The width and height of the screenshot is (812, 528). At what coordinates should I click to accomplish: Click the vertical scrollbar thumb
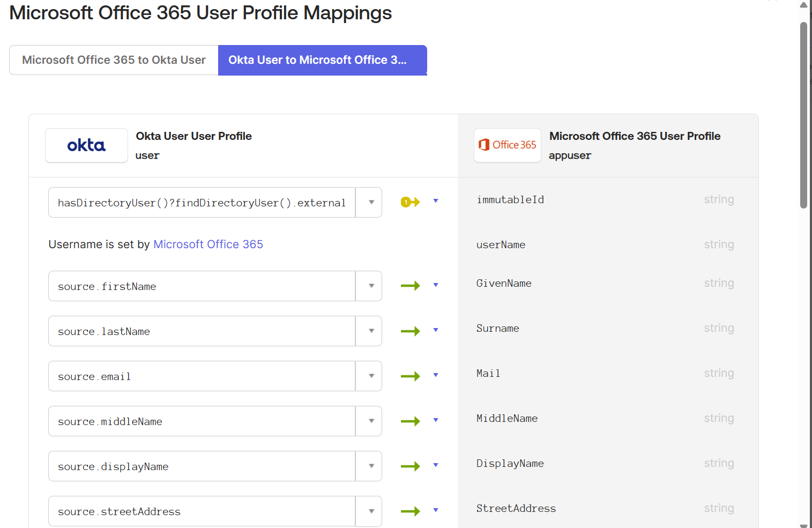click(803, 115)
